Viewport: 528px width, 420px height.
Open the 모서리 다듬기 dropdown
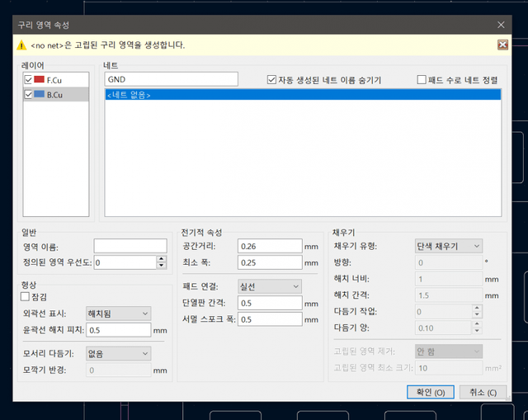tap(119, 353)
